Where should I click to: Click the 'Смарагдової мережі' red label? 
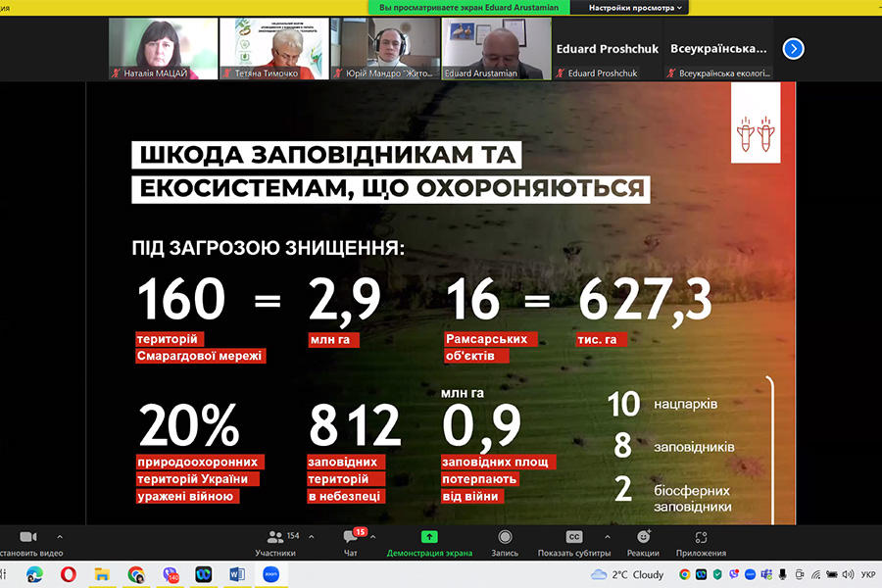pyautogui.click(x=200, y=356)
